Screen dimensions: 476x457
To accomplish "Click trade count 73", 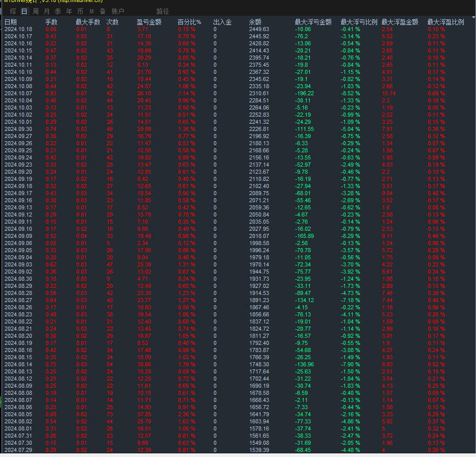I will 110,414.
